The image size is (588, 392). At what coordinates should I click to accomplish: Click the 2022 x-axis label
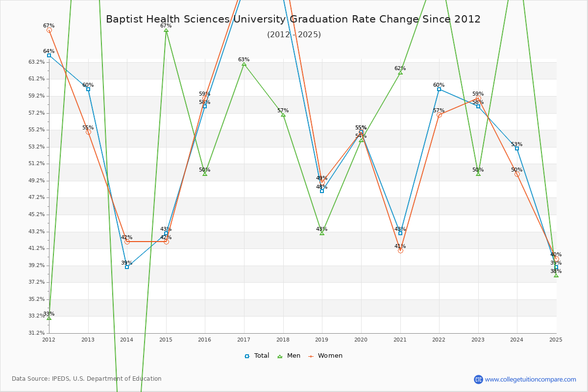click(439, 339)
